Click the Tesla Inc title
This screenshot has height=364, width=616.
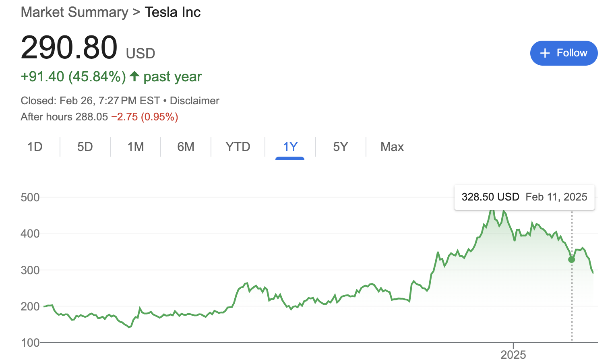coord(173,12)
